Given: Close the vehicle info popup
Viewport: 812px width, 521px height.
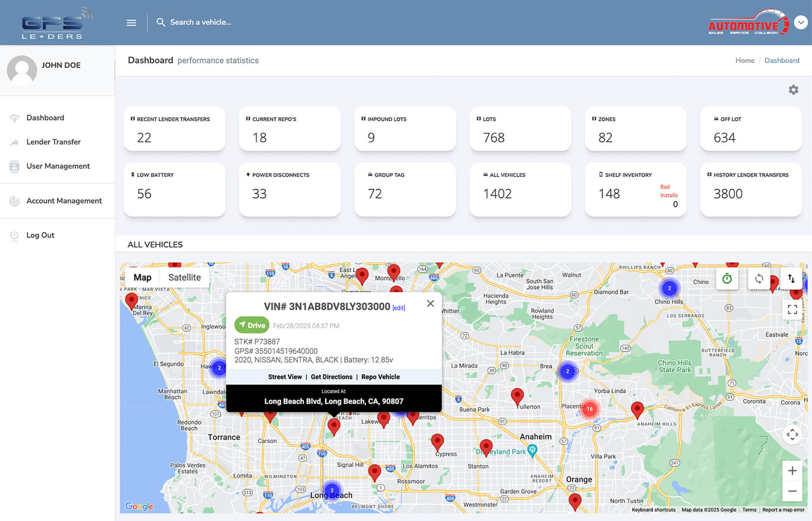Looking at the screenshot, I should click(430, 303).
